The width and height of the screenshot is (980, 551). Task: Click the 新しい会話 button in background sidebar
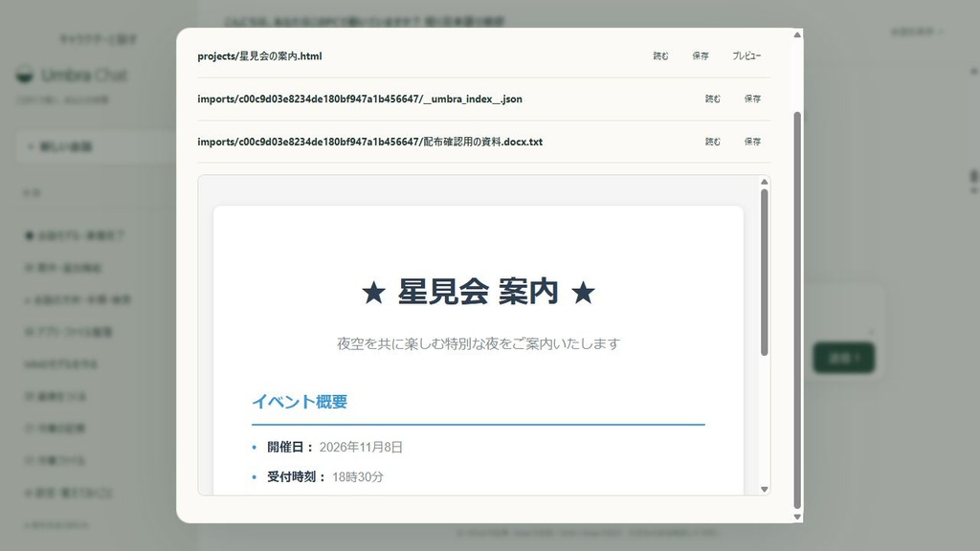pyautogui.click(x=97, y=146)
